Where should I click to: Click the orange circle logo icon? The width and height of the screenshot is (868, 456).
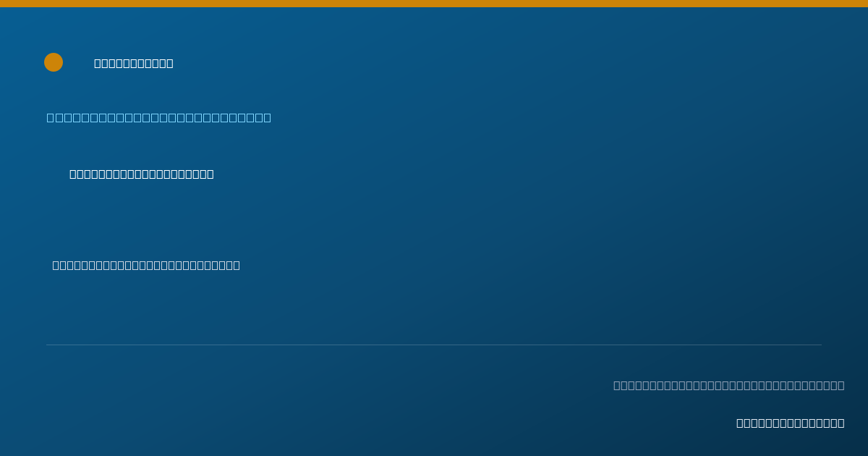(x=54, y=62)
